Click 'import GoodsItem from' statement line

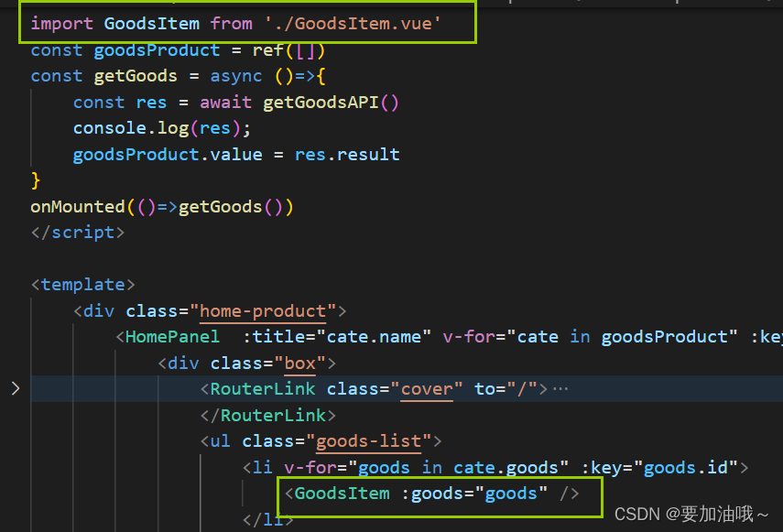pyautogui.click(x=235, y=24)
